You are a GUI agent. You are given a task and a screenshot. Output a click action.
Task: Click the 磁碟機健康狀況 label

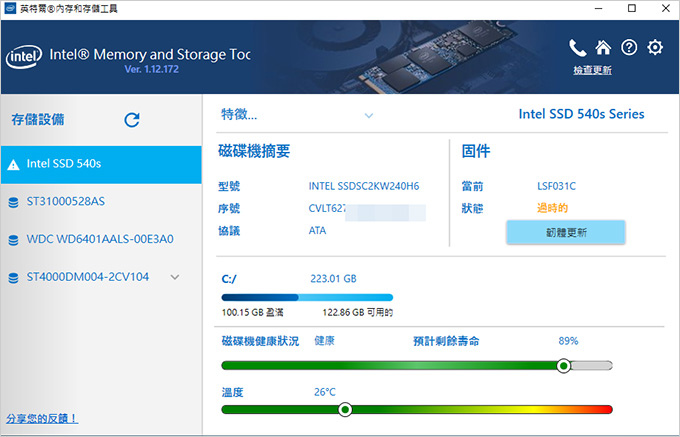pyautogui.click(x=260, y=341)
